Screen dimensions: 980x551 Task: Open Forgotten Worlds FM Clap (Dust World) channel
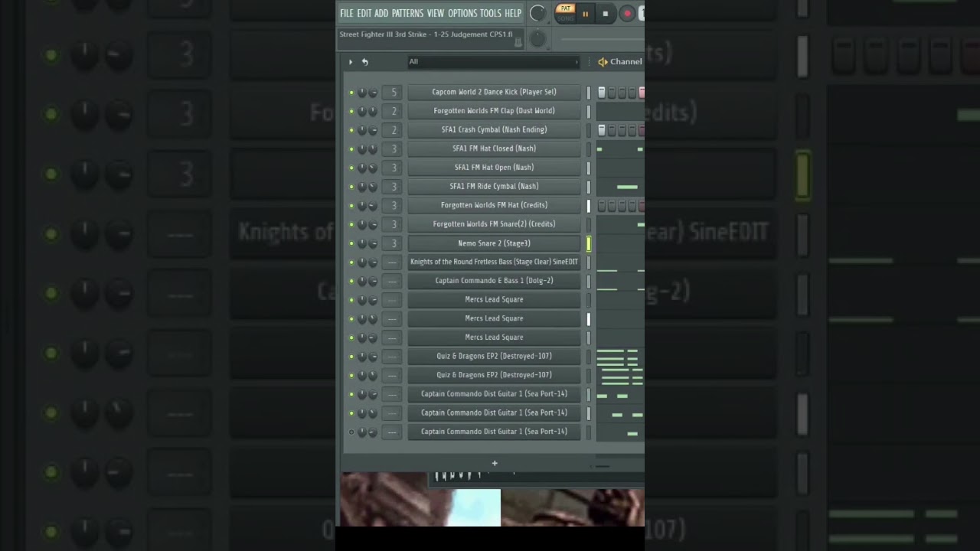(x=494, y=111)
